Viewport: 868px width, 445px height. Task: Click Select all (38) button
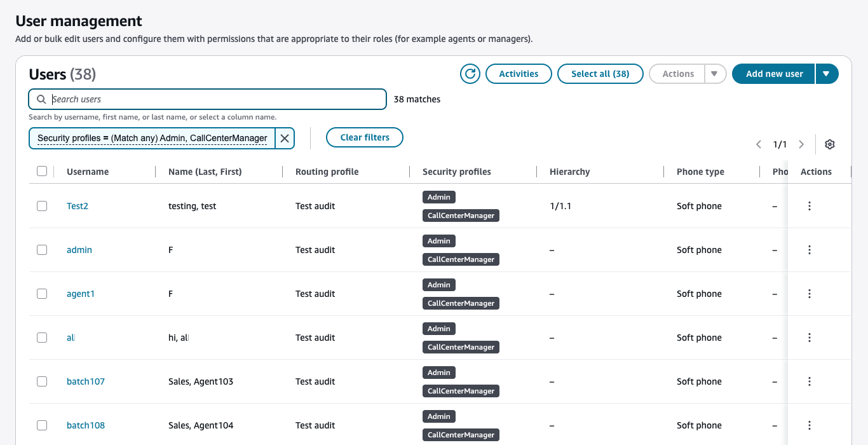pyautogui.click(x=600, y=74)
